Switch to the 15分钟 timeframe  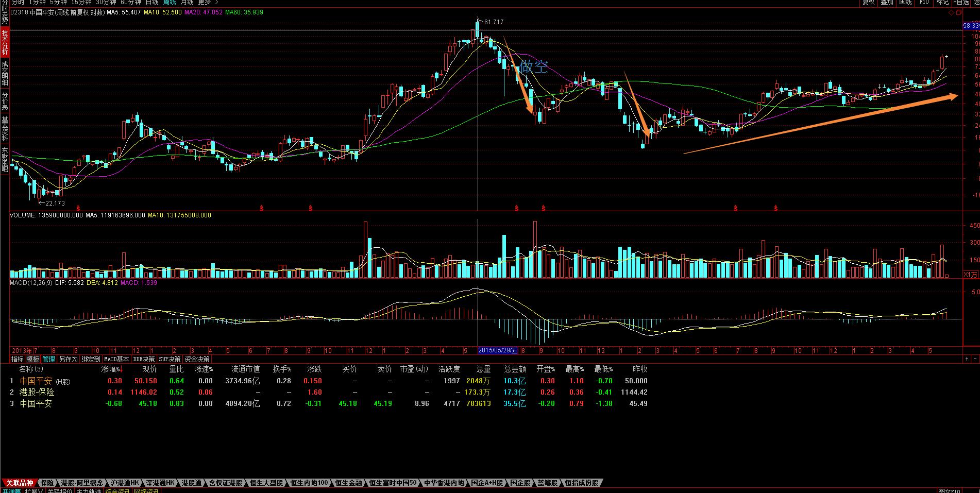point(81,3)
